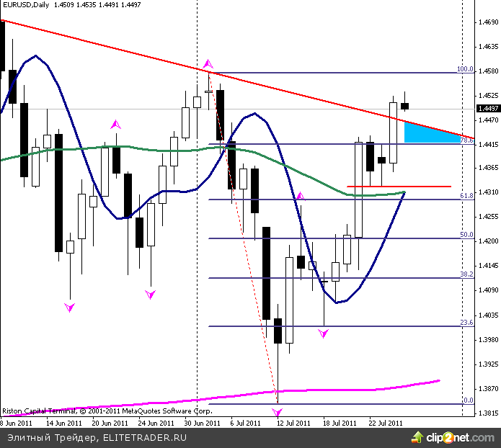This screenshot has height=448, width=501.
Task: Click the EURUSD,Daily chart title
Action: pyautogui.click(x=26, y=6)
